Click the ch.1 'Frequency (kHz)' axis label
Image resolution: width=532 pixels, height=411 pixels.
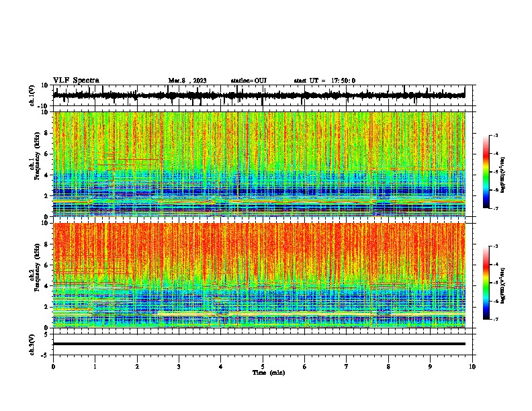point(37,156)
